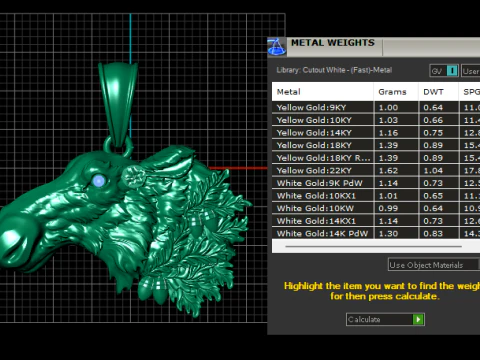Click the 1.16 grams value for 14KY
This screenshot has height=360, width=480.
(388, 133)
